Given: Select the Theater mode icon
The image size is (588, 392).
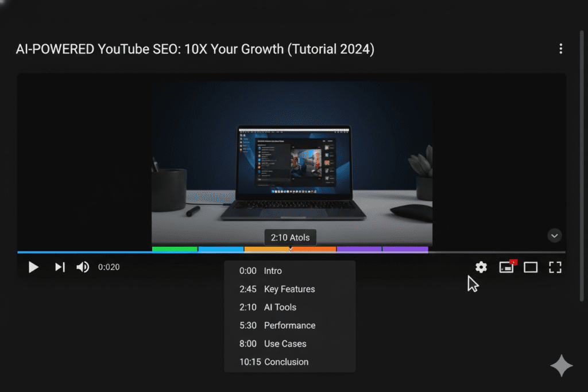Looking at the screenshot, I should (x=530, y=267).
